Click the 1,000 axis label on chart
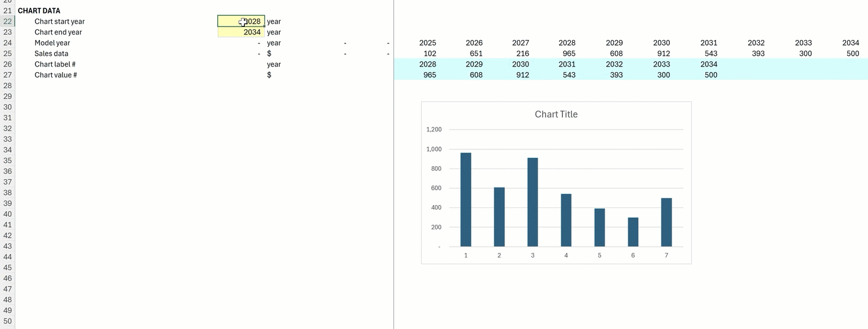 coord(434,149)
